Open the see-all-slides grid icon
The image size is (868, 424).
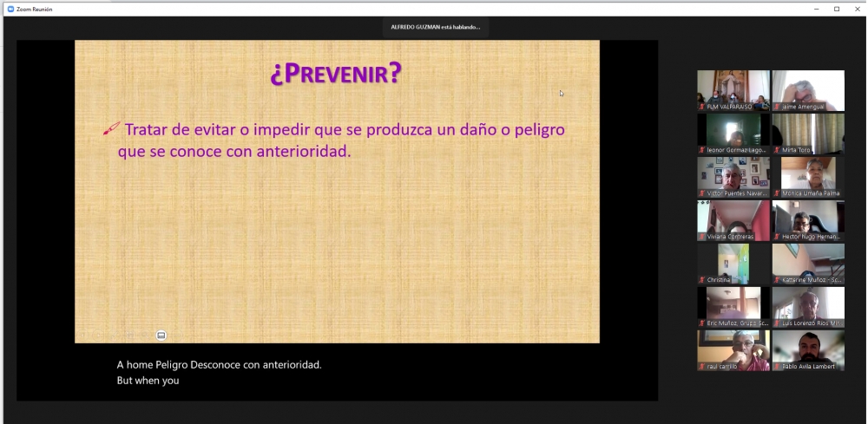click(129, 336)
